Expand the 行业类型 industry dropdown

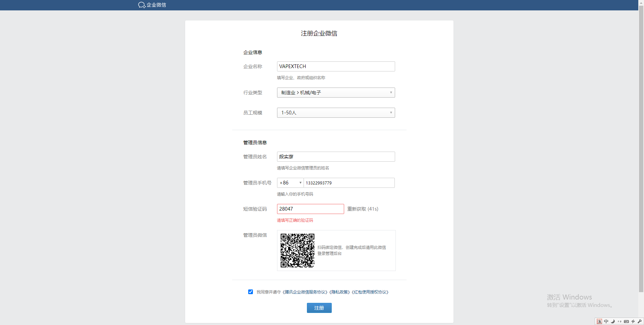(x=336, y=93)
